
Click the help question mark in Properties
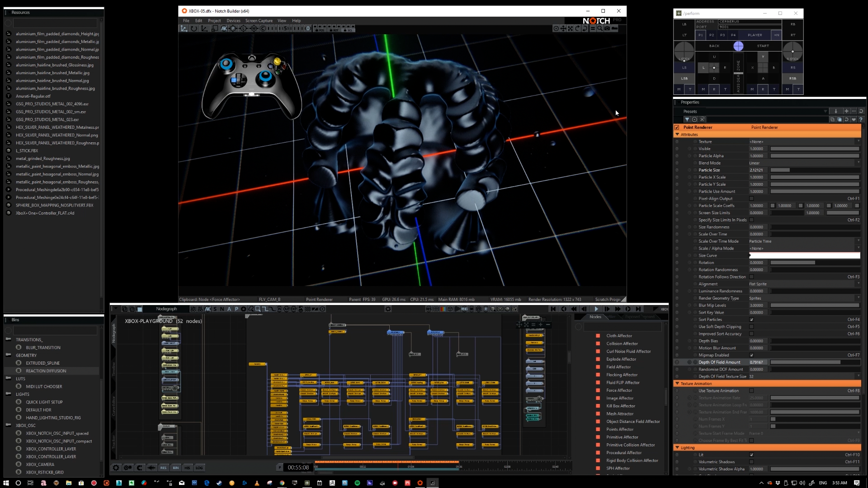(x=861, y=120)
